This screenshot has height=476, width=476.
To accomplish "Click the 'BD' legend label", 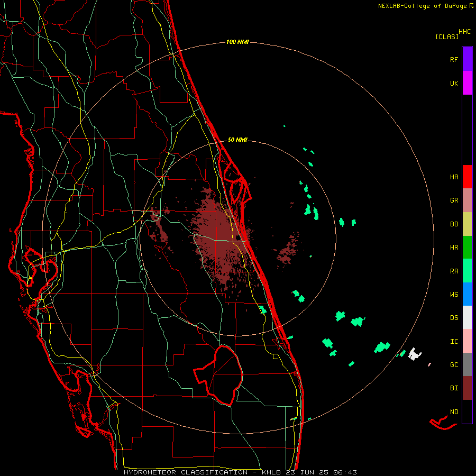I will [454, 224].
